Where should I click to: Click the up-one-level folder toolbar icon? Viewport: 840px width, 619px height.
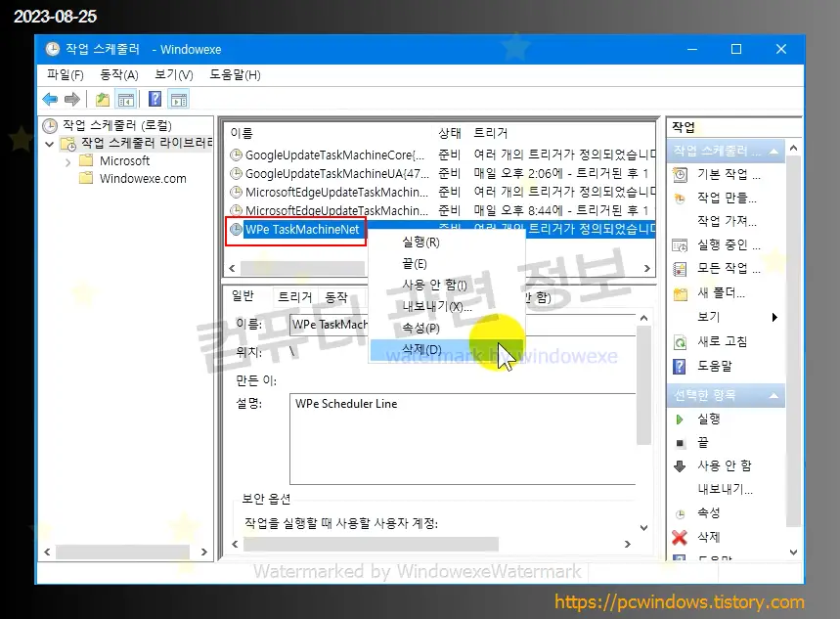click(x=103, y=99)
